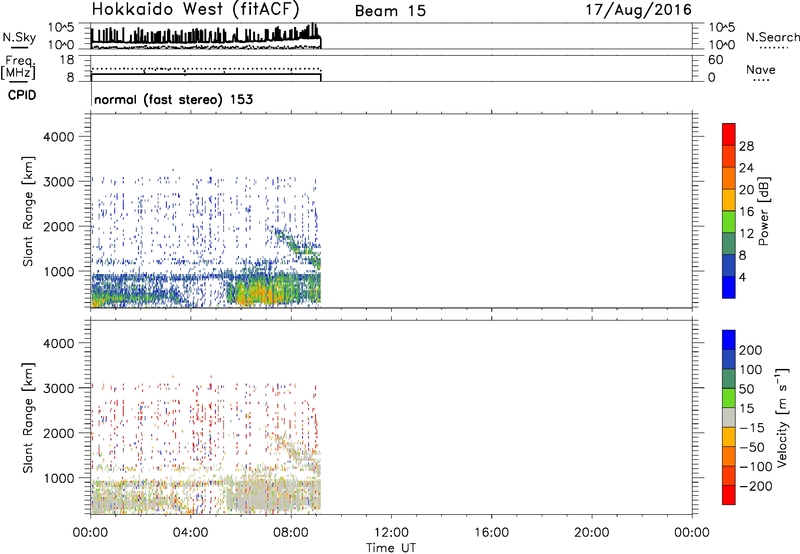Click the "Time UT" axis title
This screenshot has height=554, width=800.
[x=391, y=547]
